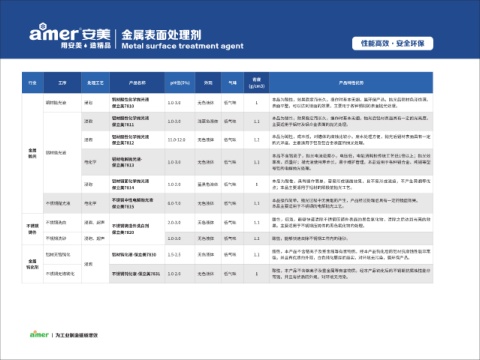Viewport: 480px width, 360px height.
Task: Click the product cell ending in 7831
Action: [137, 274]
